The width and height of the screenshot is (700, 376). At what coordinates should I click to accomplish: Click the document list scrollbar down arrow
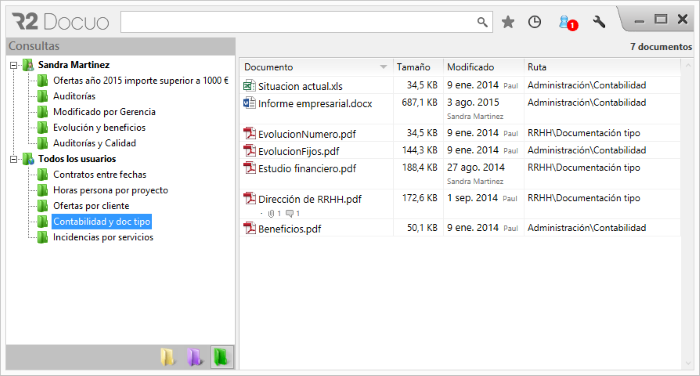(688, 363)
